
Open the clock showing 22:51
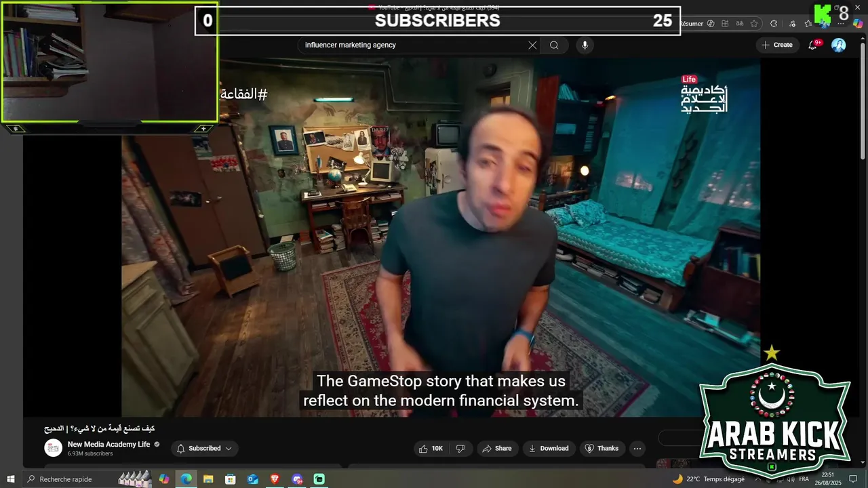coord(827,479)
